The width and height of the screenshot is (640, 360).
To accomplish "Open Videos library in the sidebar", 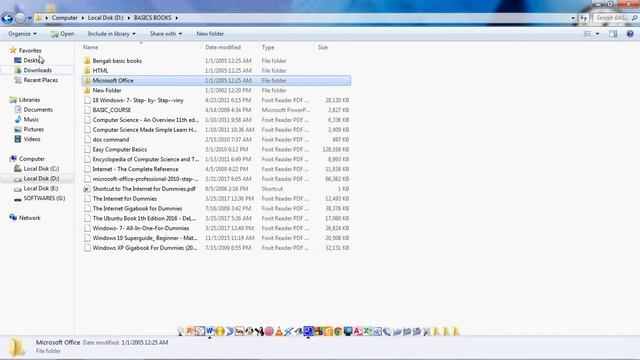I will point(32,139).
